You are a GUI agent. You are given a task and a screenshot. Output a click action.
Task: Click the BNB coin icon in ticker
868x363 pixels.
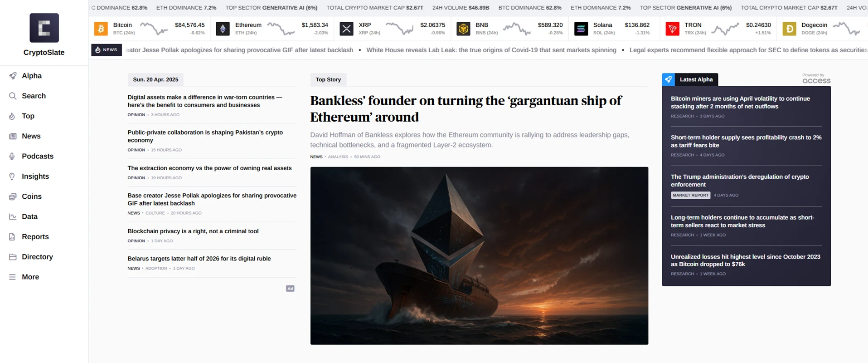click(463, 29)
